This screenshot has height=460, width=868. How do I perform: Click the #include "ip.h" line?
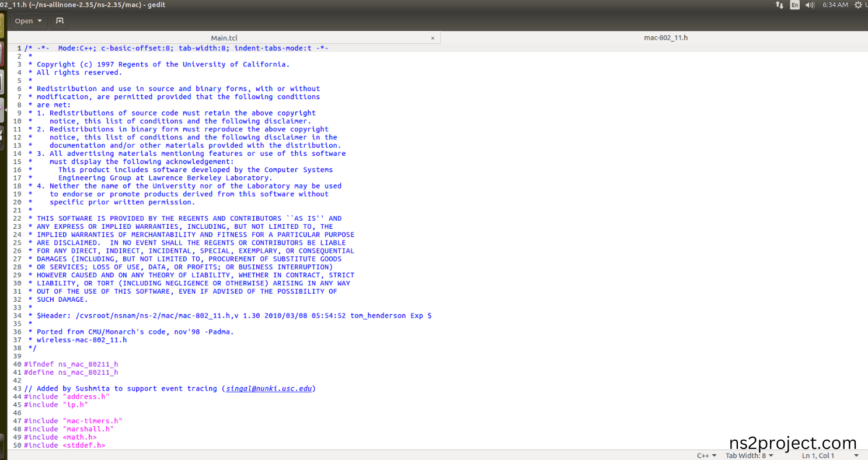click(x=56, y=405)
